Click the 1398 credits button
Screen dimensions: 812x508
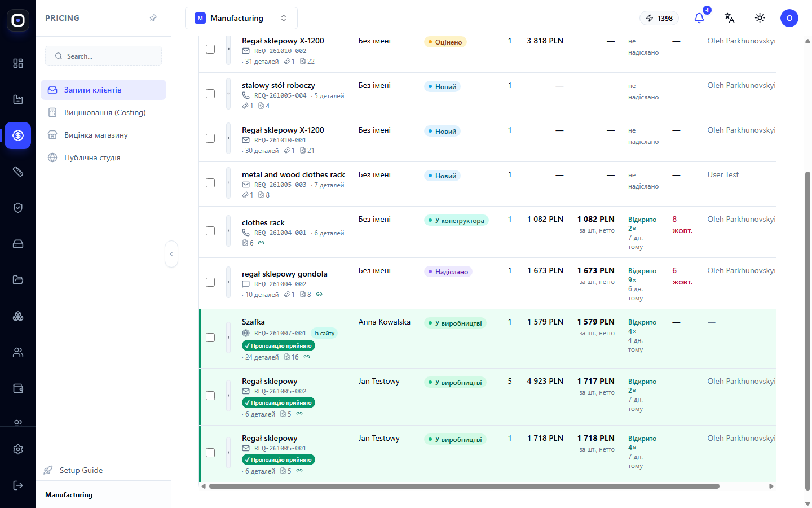coord(659,18)
